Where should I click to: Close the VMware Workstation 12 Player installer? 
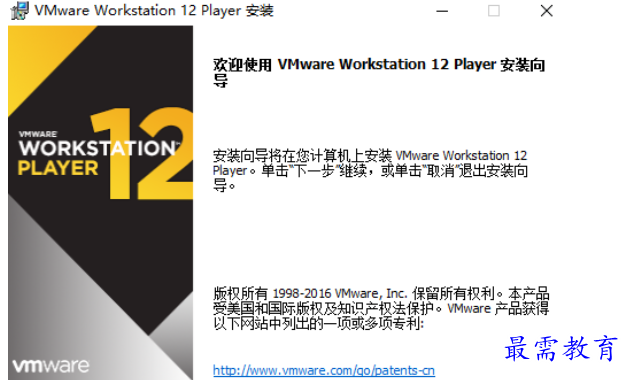coord(547,11)
